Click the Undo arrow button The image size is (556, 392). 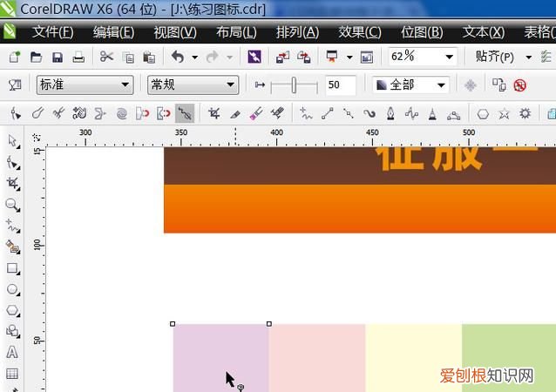178,57
